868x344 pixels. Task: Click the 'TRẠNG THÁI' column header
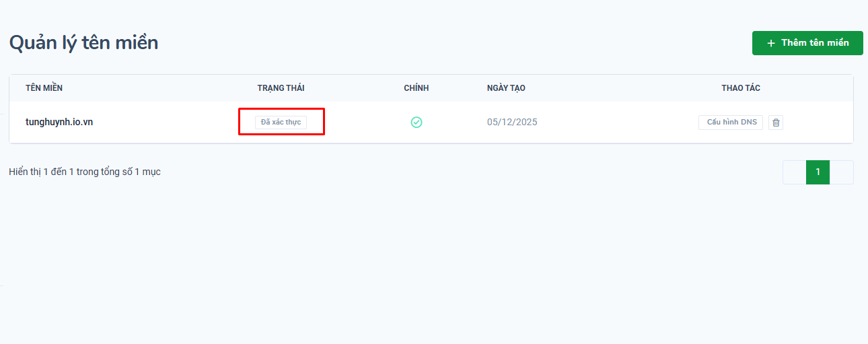[x=281, y=88]
